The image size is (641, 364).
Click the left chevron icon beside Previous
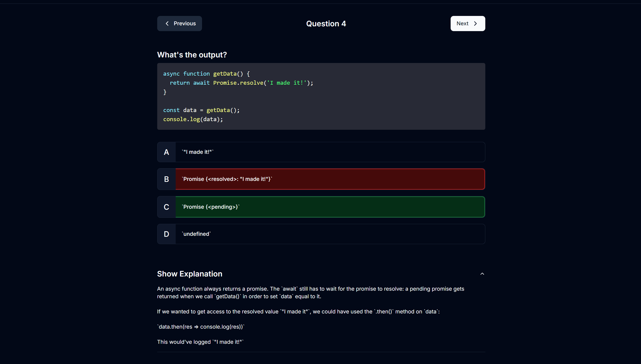167,24
